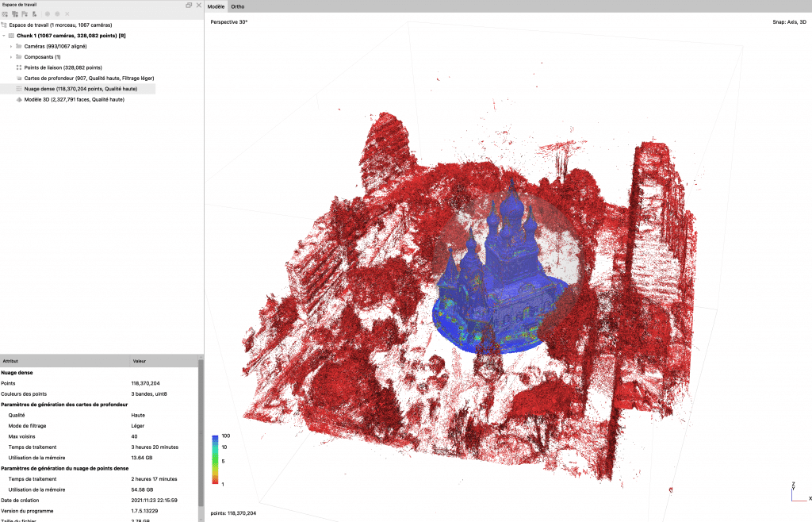The image size is (812, 522).
Task: Click the Max voisins value 40
Action: (x=134, y=436)
